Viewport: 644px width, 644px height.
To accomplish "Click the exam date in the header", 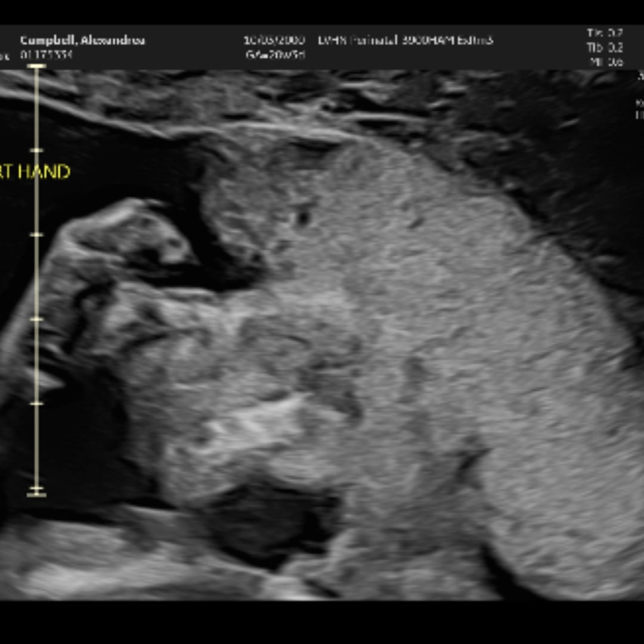I will point(274,41).
